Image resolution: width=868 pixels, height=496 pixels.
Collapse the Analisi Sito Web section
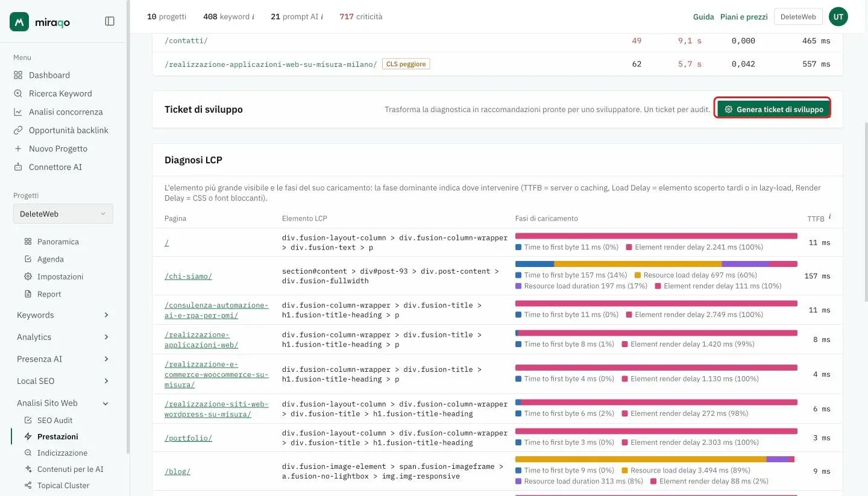point(63,403)
